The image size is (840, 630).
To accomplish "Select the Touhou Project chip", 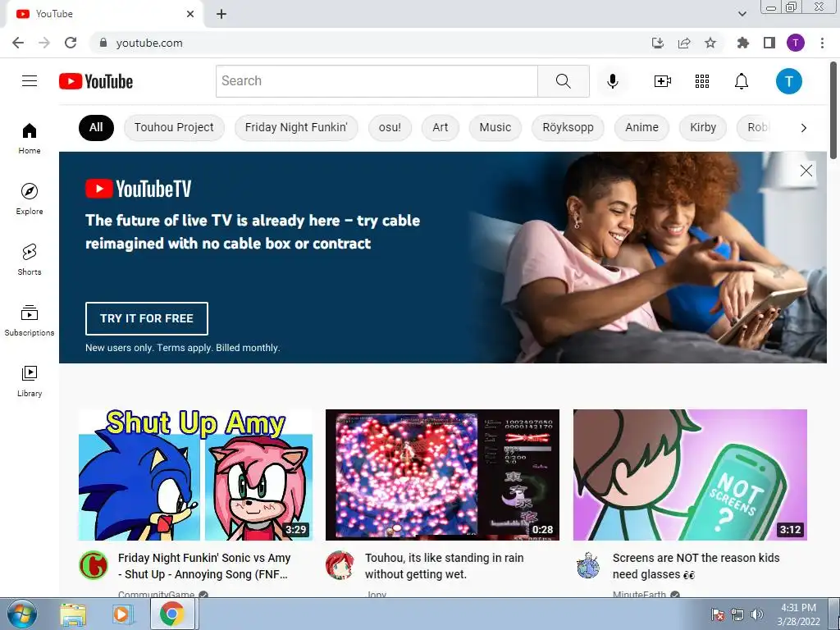I will click(174, 127).
